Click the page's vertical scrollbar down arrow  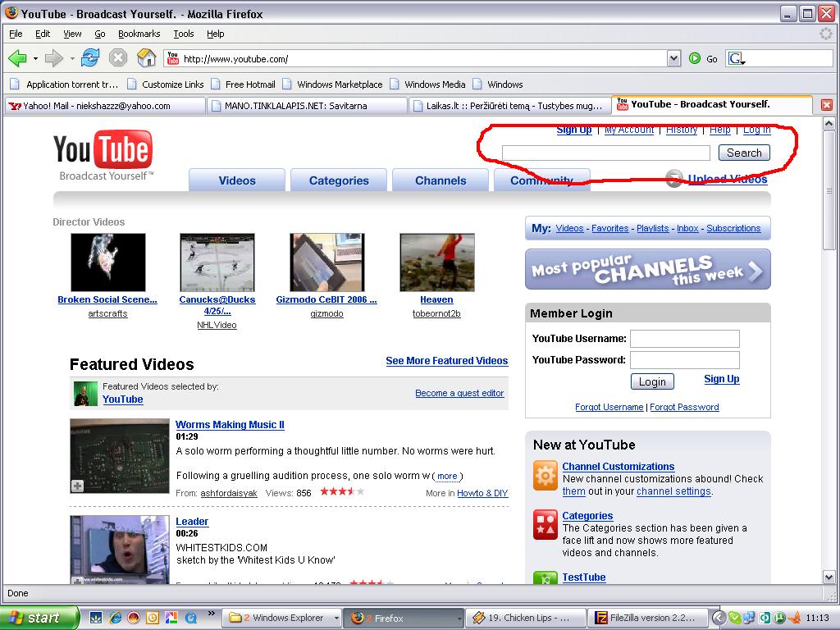click(x=828, y=577)
